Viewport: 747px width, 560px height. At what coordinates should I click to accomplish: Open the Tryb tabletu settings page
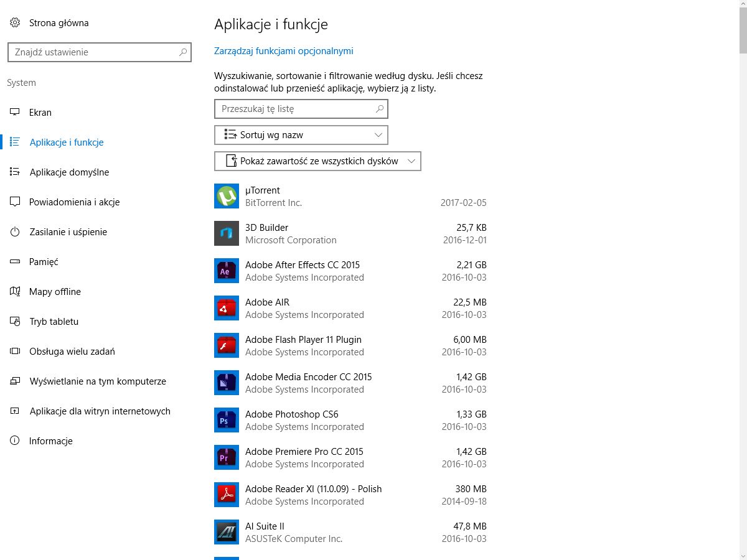(54, 322)
